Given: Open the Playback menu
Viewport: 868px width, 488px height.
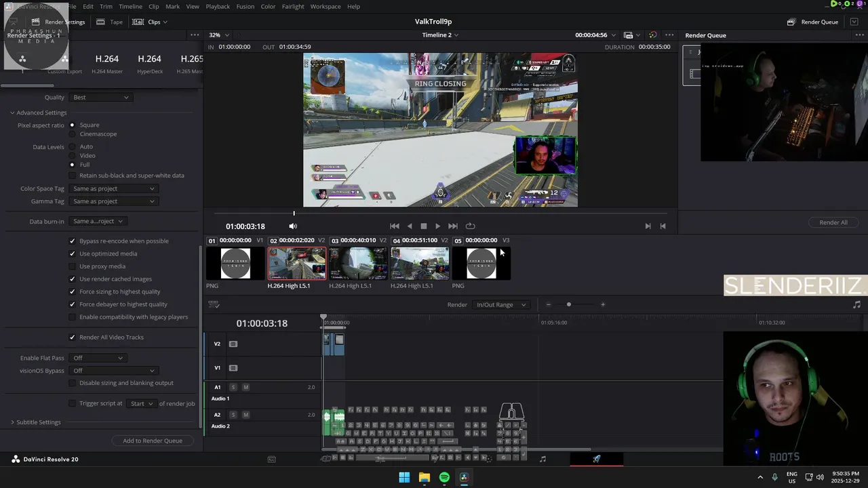Looking at the screenshot, I should [x=218, y=7].
